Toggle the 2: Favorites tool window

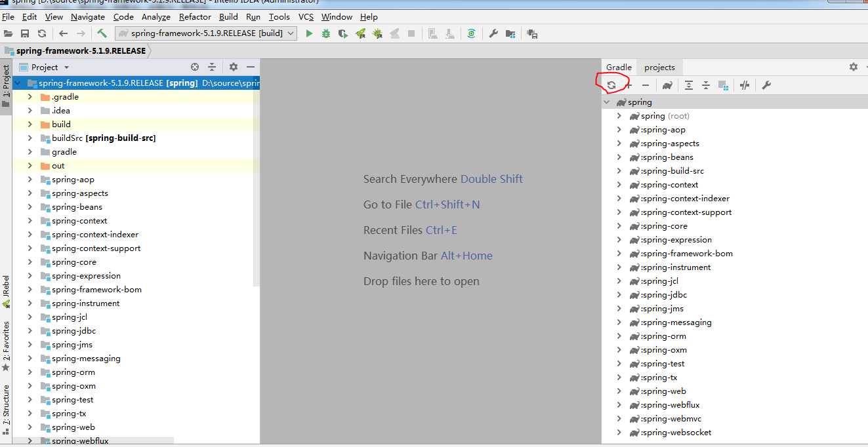pos(6,345)
